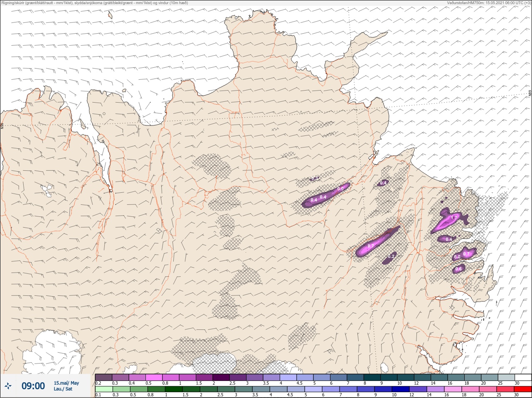
Task: Click the 0.2 precipitation value on the map
Action: 391,257
